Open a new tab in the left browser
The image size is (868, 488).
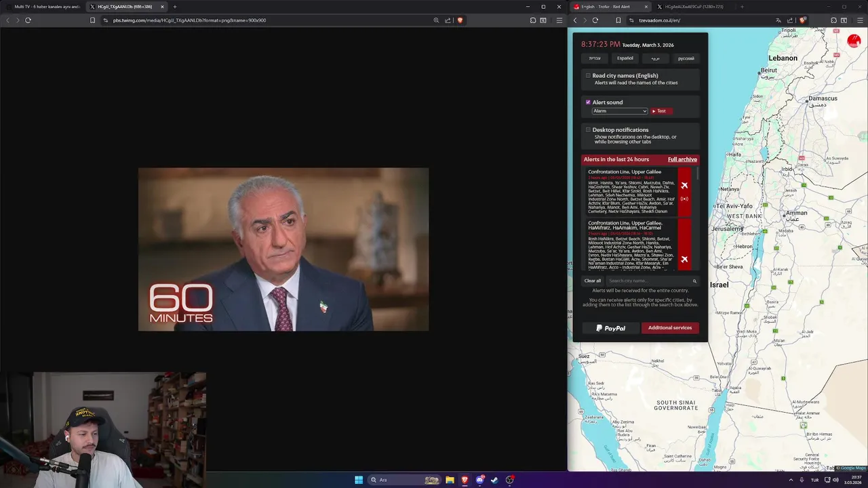(x=175, y=7)
